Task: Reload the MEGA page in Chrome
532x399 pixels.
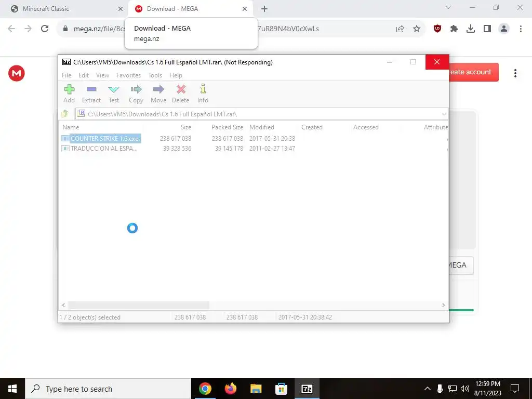Action: click(45, 29)
